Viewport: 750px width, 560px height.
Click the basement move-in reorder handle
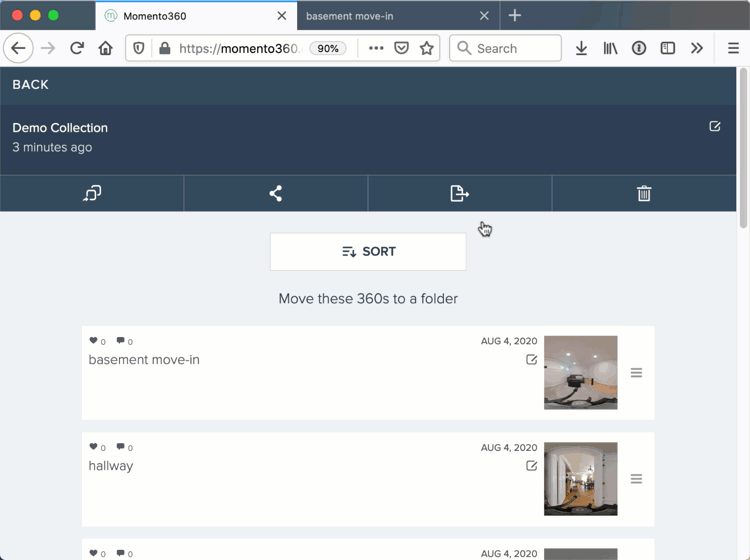(636, 373)
